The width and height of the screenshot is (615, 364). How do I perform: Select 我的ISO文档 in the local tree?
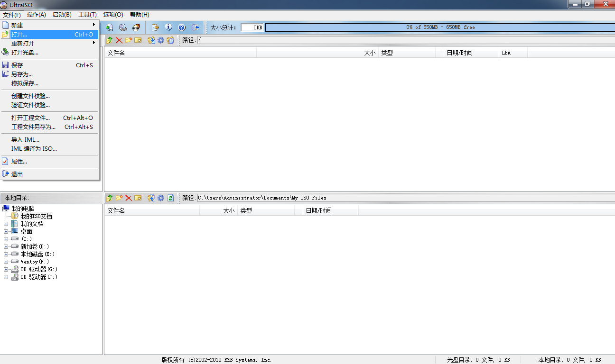(x=36, y=216)
